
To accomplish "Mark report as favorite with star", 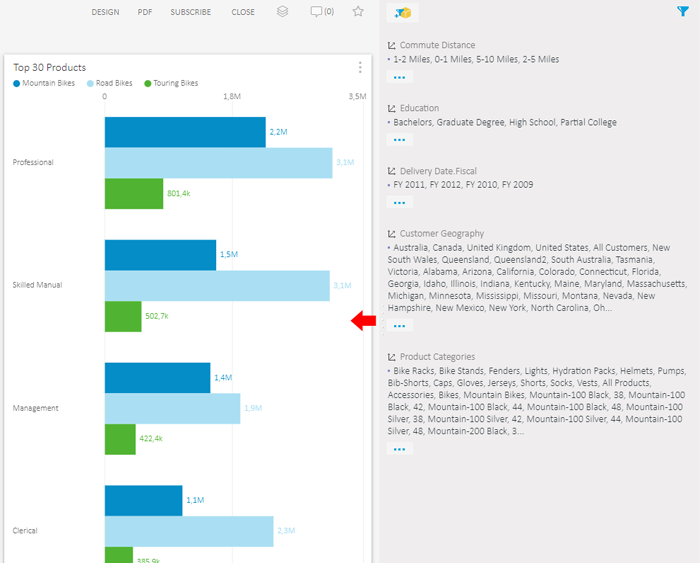I will click(358, 11).
